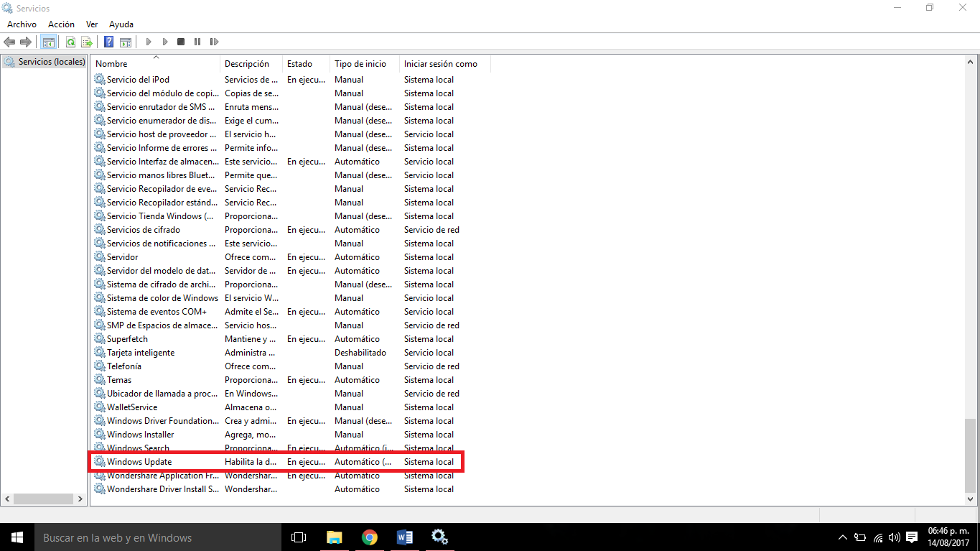
Task: Select the Windows Search service name
Action: [x=138, y=448]
